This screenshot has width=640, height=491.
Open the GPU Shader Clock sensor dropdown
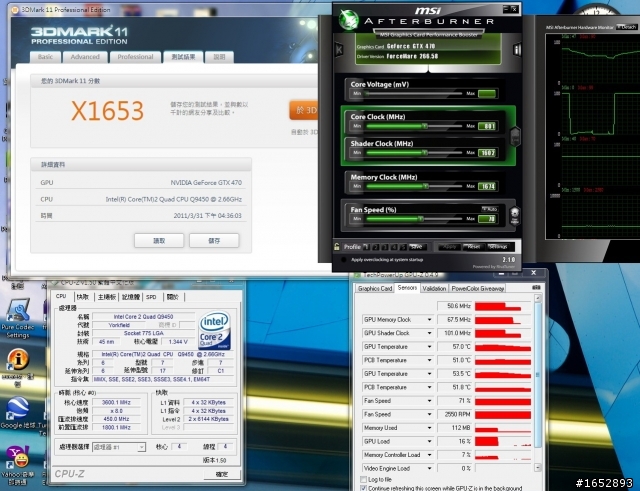429,333
